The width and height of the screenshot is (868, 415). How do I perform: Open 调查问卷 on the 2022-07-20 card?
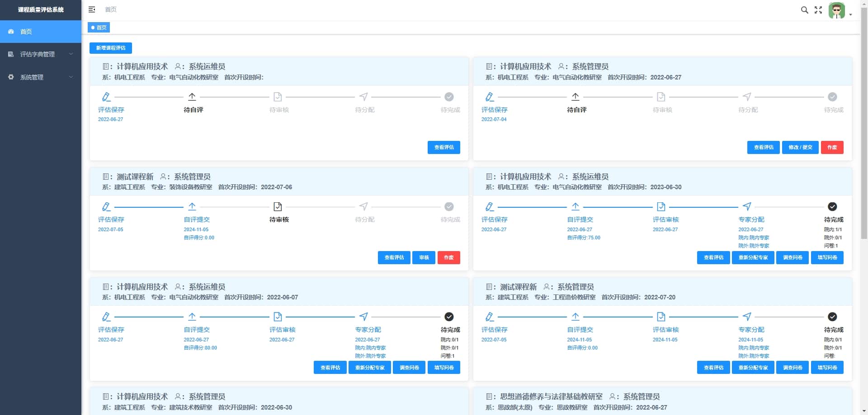pyautogui.click(x=793, y=368)
